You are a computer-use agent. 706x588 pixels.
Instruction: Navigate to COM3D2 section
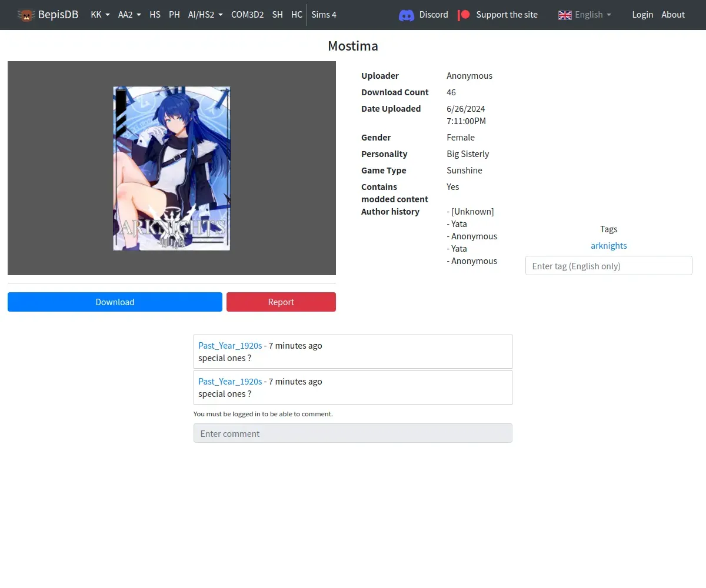(x=247, y=15)
